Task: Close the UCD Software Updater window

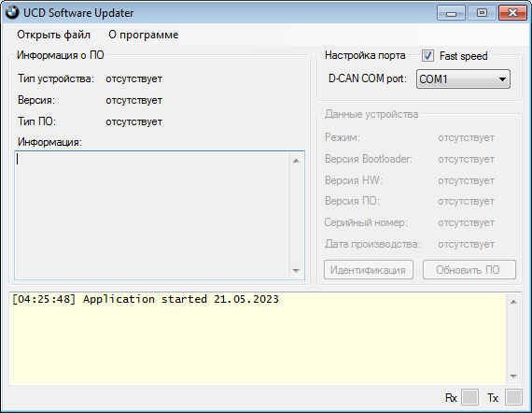Action: (512, 13)
